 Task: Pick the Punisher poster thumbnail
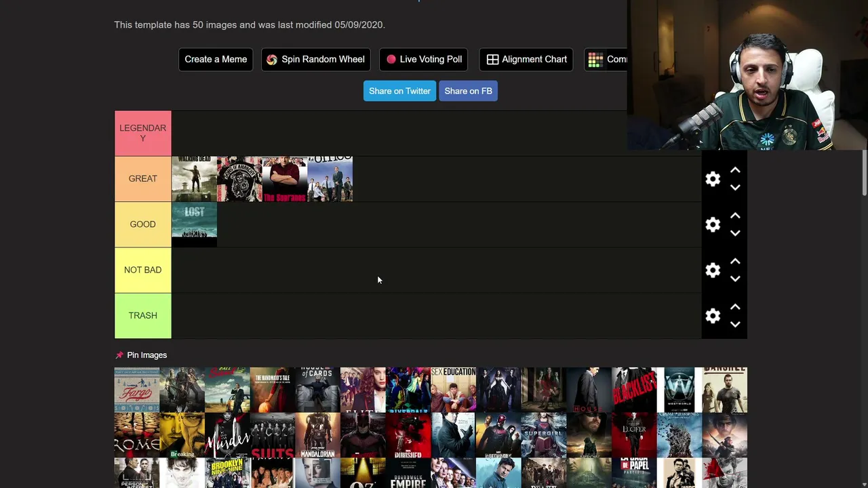[x=408, y=435]
